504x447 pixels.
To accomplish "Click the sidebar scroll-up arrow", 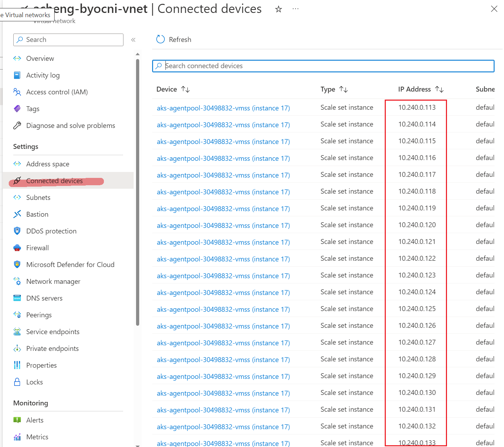I will 137,54.
